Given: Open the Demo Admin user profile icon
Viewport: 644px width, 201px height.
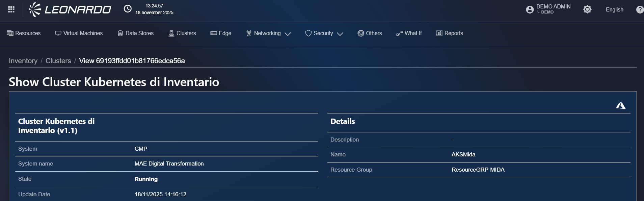Looking at the screenshot, I should [x=530, y=9].
